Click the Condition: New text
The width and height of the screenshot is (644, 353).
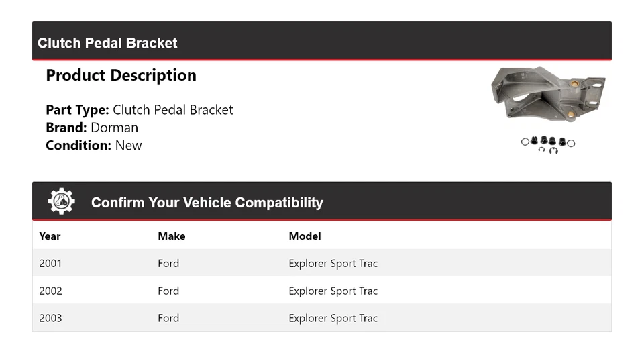click(x=94, y=145)
